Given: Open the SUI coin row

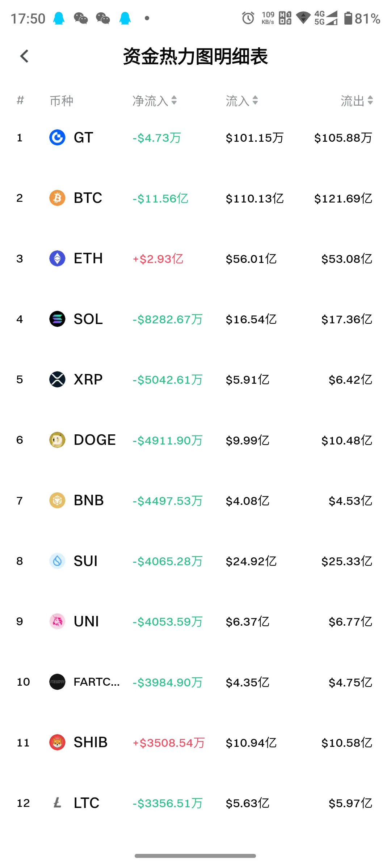Looking at the screenshot, I should click(195, 561).
